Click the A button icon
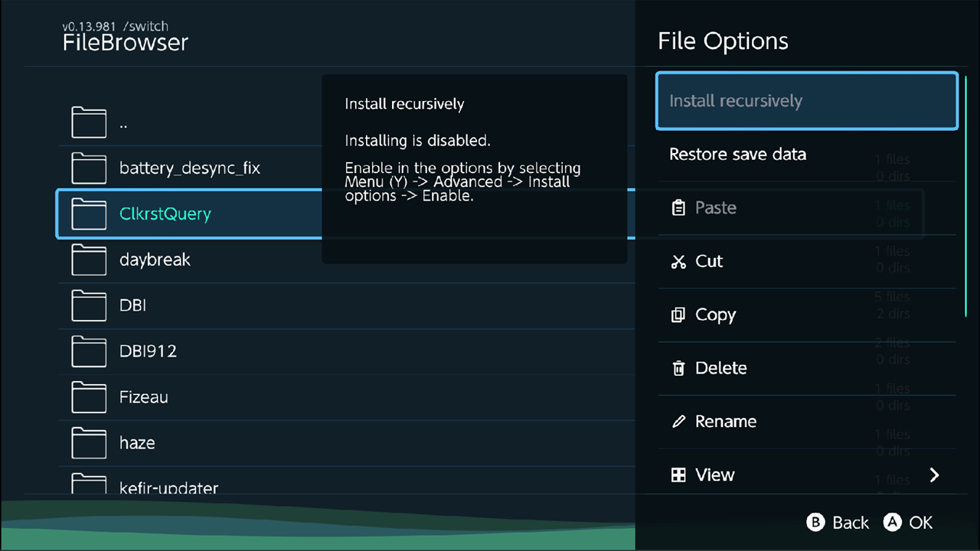Image resolution: width=980 pixels, height=551 pixels. (892, 522)
